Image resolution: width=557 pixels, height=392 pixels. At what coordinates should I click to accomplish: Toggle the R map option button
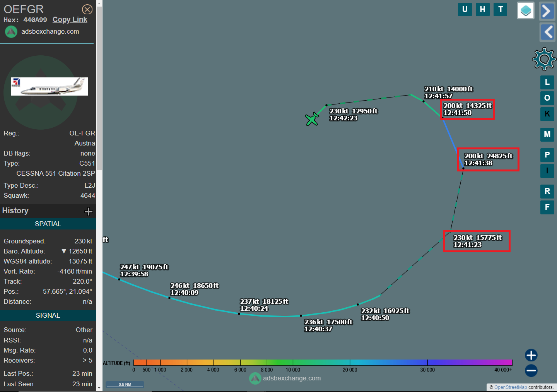point(547,191)
